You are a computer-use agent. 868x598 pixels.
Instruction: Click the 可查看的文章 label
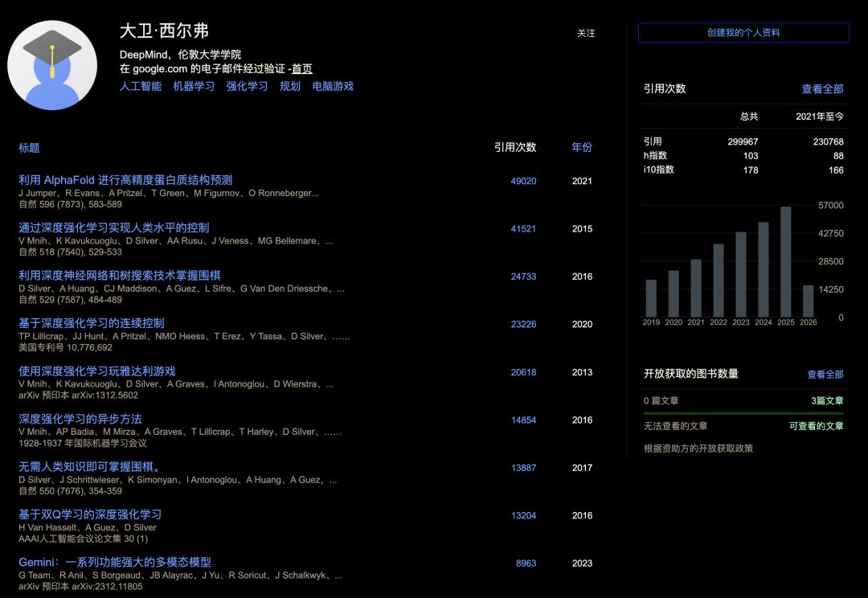[816, 426]
